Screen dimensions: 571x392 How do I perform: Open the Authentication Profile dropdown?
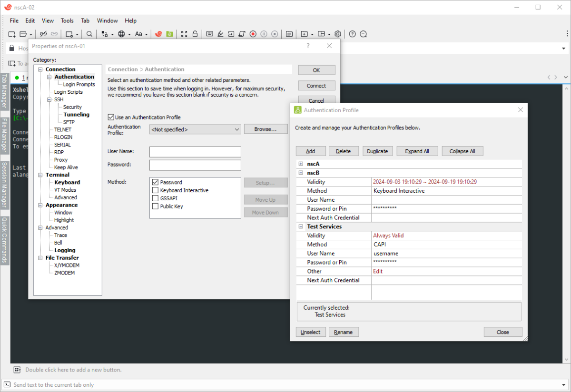[x=195, y=129]
